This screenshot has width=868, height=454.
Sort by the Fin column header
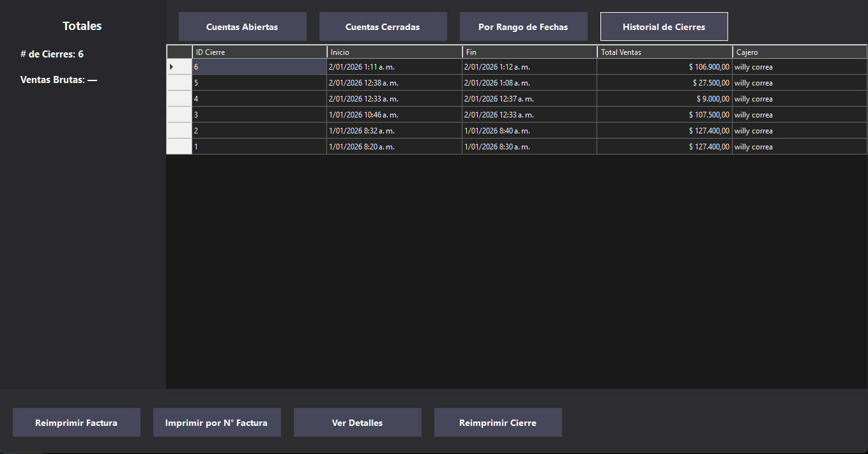pyautogui.click(x=529, y=52)
